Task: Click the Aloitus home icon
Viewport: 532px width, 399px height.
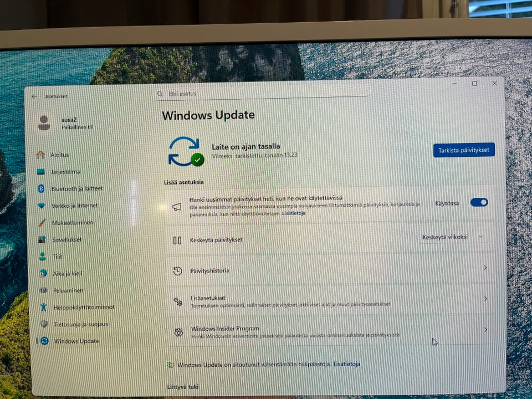Action: [x=40, y=155]
